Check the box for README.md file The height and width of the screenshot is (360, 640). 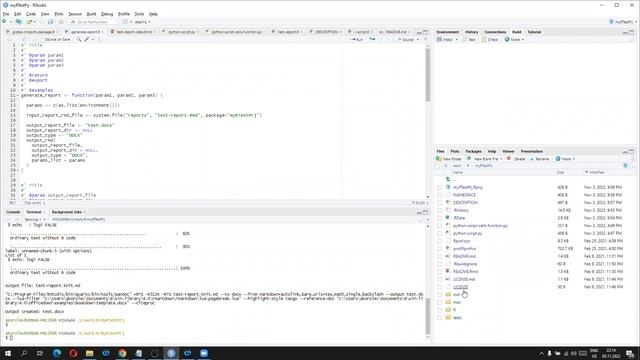pos(440,256)
